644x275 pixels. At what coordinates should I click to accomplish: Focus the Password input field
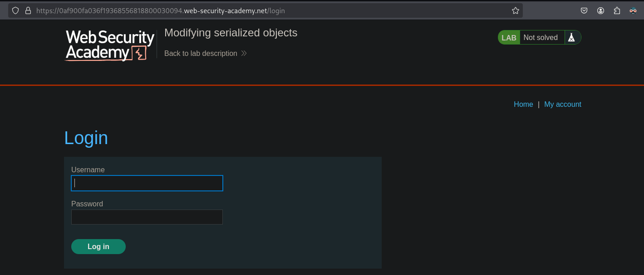[147, 217]
